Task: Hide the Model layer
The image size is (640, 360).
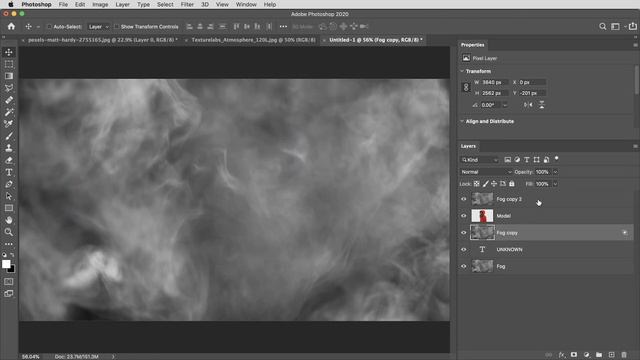Action: (x=464, y=216)
